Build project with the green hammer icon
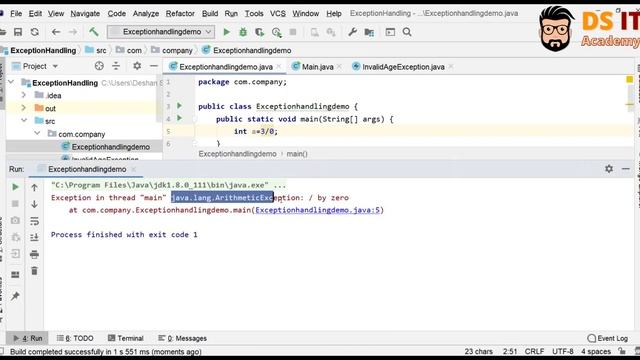The image size is (640, 360). point(93,32)
